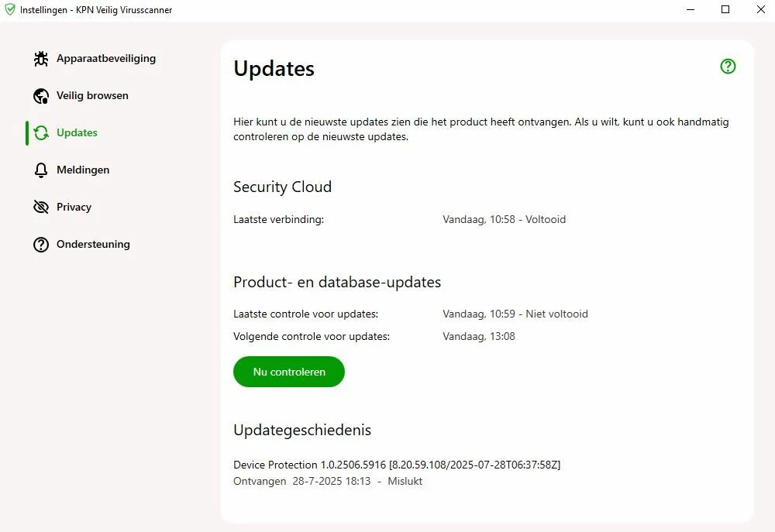Minimize the settings window
This screenshot has width=775, height=532.
tap(691, 10)
